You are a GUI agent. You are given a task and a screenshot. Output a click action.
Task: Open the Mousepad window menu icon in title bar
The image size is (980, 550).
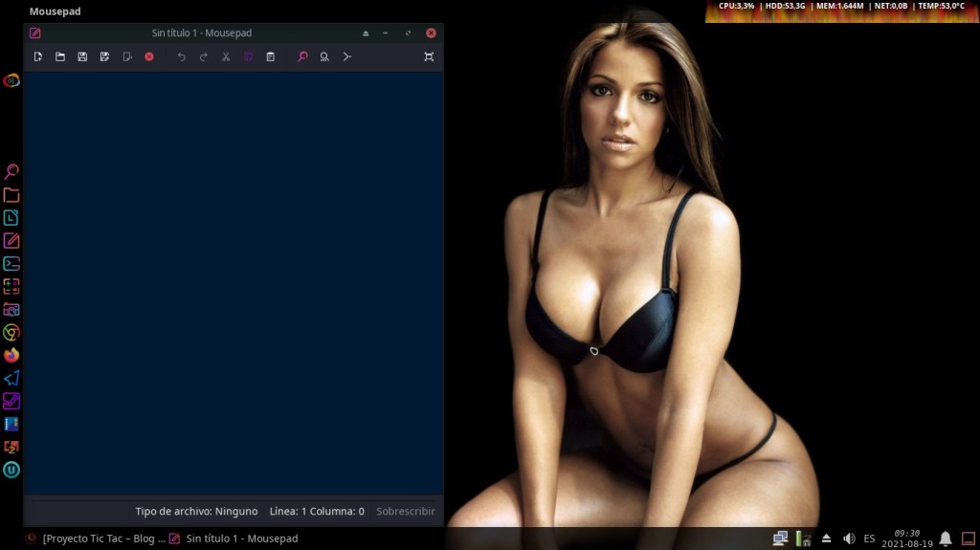(x=35, y=33)
